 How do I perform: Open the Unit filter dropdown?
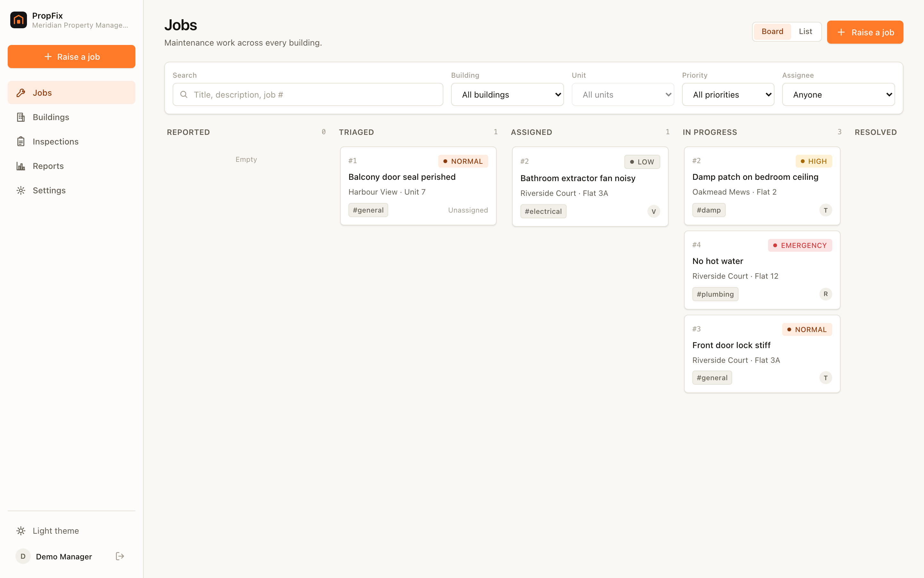pyautogui.click(x=623, y=94)
